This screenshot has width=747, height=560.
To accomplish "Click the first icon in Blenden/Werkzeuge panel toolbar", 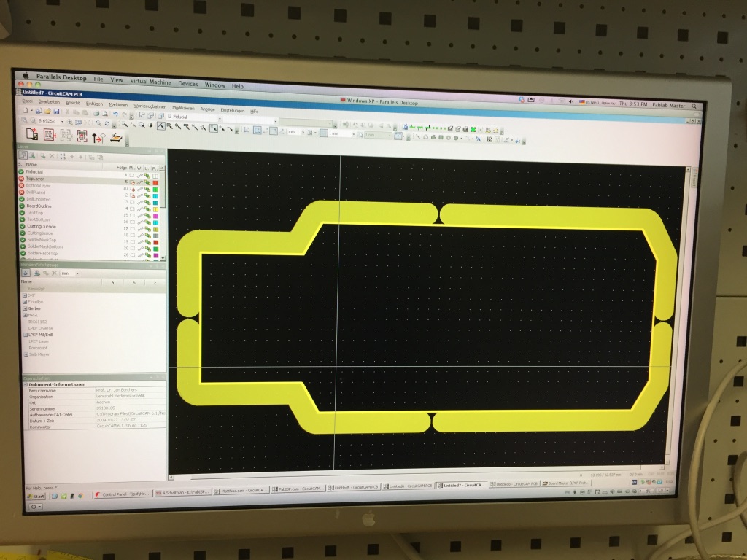I will (26, 273).
